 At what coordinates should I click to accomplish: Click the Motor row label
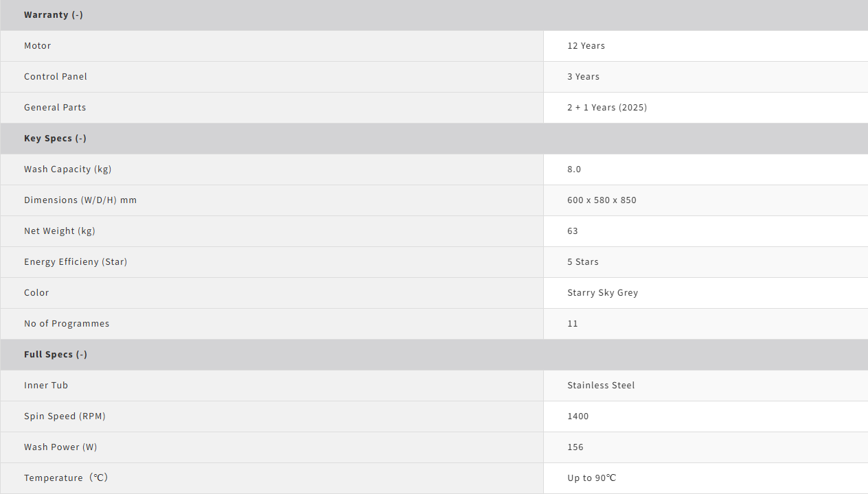tap(38, 46)
